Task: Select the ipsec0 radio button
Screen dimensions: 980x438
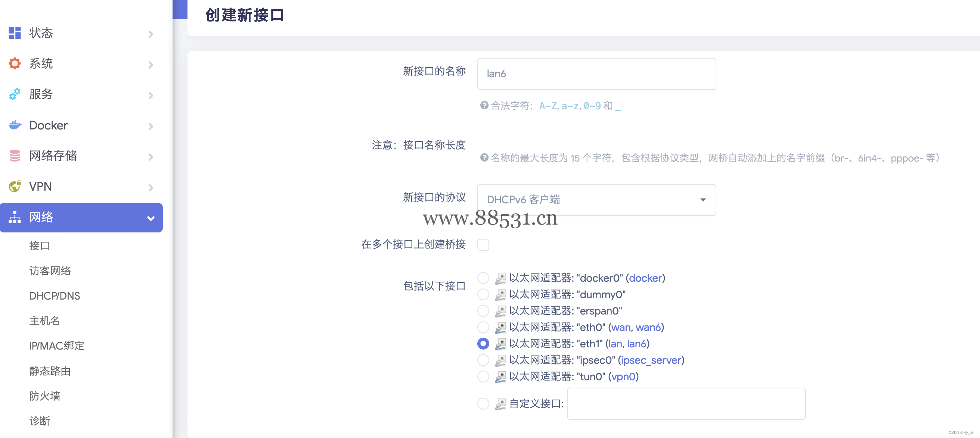Action: [483, 360]
